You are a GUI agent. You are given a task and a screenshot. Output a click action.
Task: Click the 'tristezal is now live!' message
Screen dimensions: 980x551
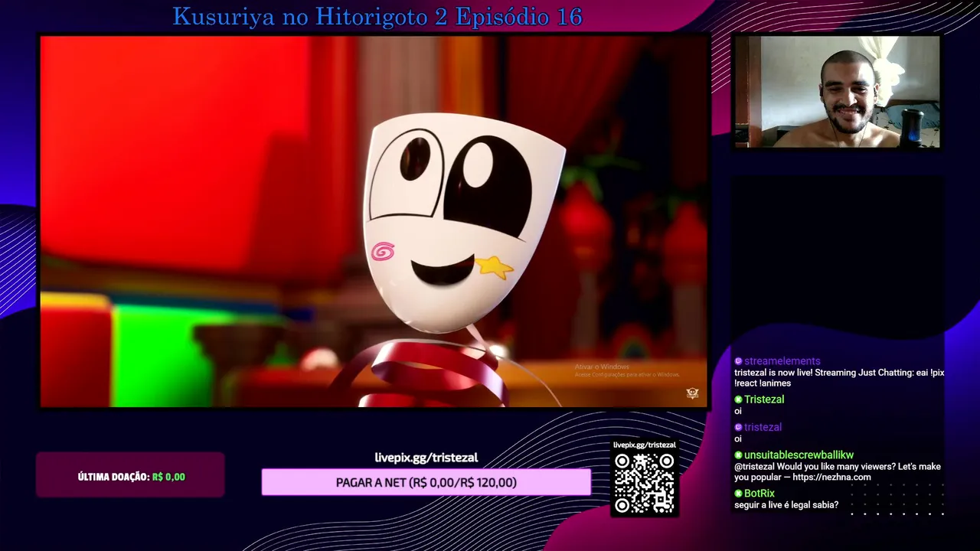839,378
